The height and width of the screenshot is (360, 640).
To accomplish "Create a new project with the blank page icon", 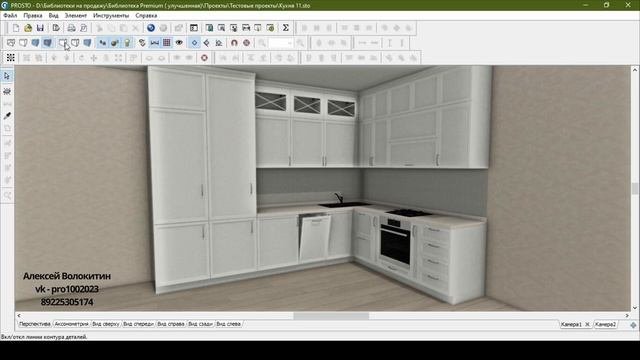I will click(16, 28).
